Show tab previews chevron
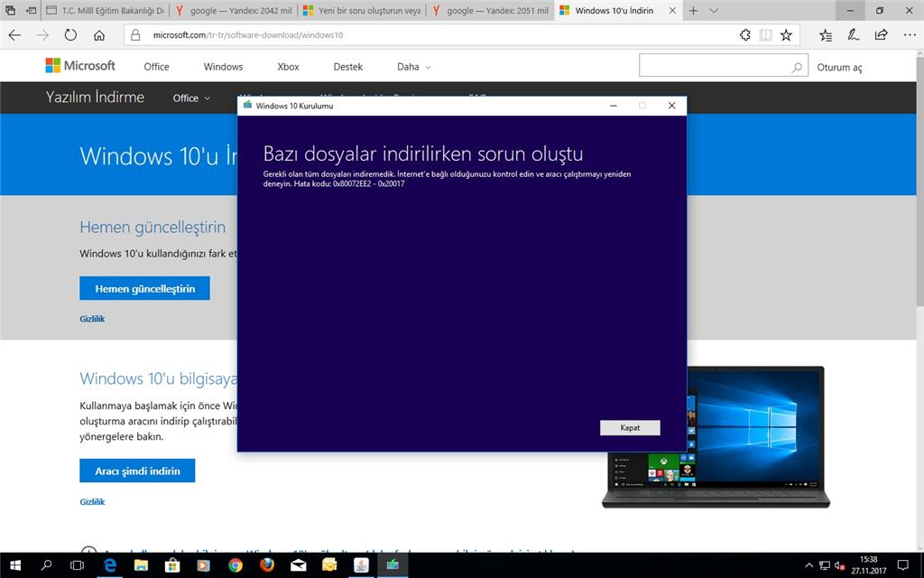This screenshot has height=578, width=924. coord(714,11)
